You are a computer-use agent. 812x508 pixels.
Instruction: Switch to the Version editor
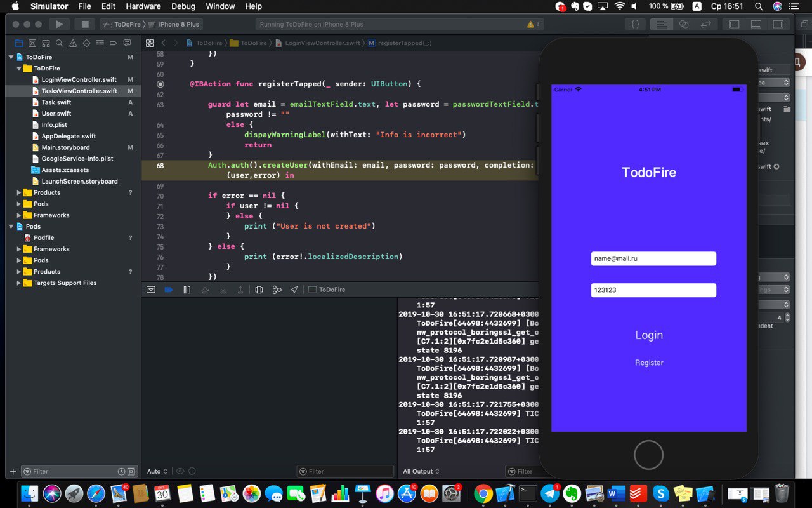tap(705, 24)
